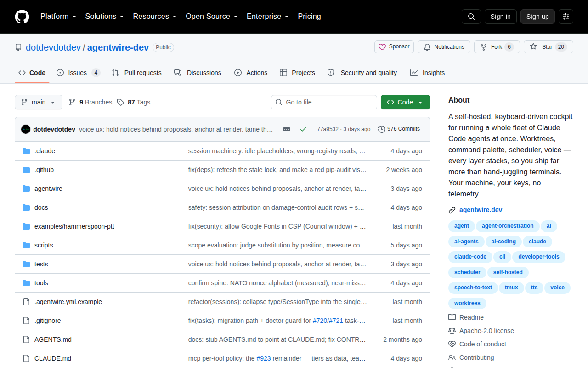Image resolution: width=588 pixels, height=368 pixels.
Task: Expand the Solutions menu
Action: click(104, 17)
